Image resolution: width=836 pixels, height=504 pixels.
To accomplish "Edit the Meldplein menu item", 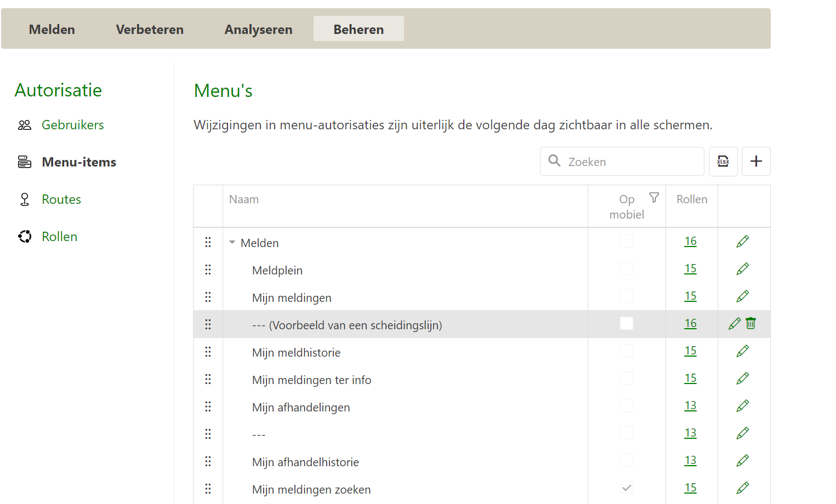I will click(743, 269).
